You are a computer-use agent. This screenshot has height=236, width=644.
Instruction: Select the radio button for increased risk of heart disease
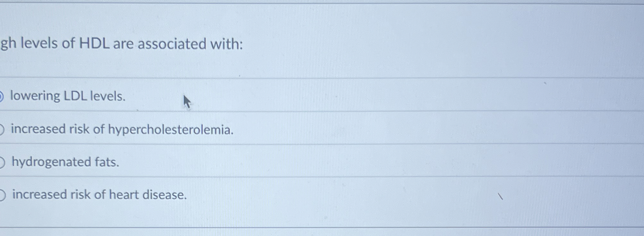(x=2, y=195)
